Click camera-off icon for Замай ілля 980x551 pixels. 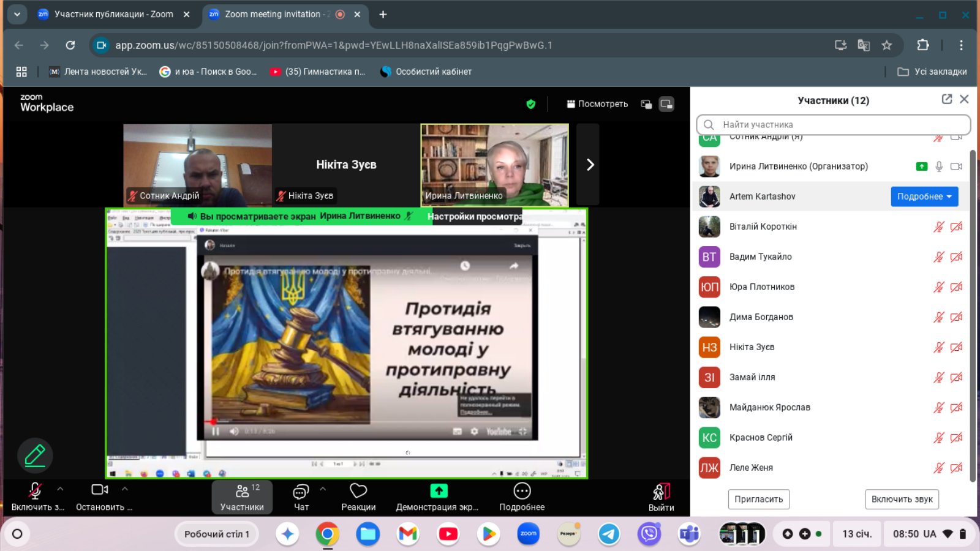[x=957, y=377]
